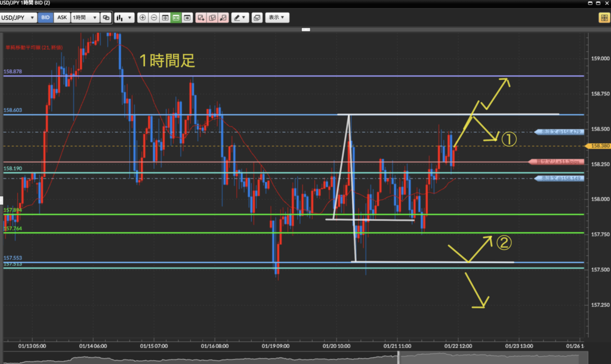This screenshot has height=364, width=611.
Task: Click the first pink order-line display icon
Action: pyautogui.click(x=201, y=18)
